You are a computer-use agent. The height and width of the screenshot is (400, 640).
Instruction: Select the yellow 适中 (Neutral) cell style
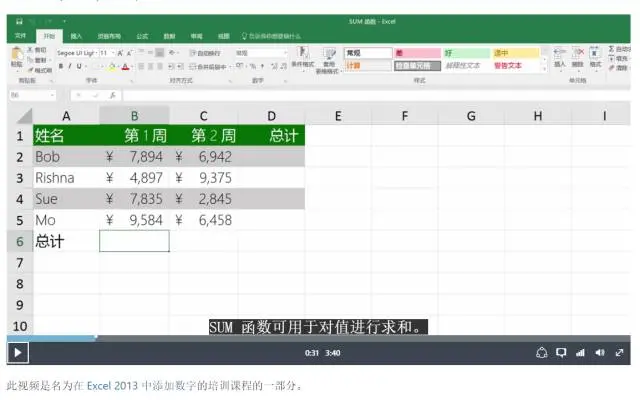(516, 53)
